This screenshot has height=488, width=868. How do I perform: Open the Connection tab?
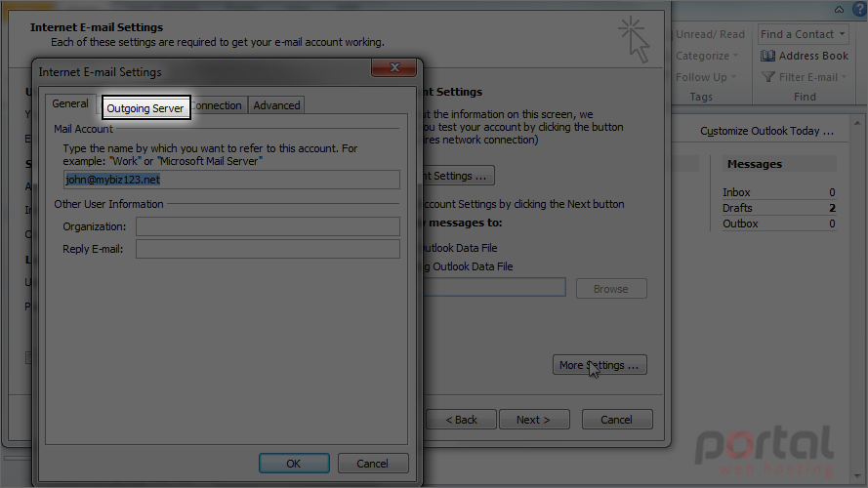tap(217, 105)
